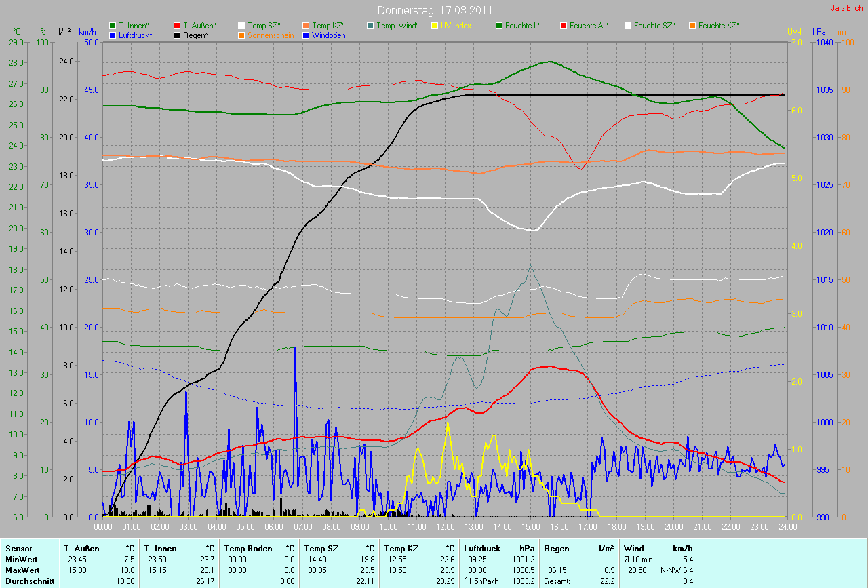The image size is (868, 588).
Task: Click the green T. Innen legend swatch
Action: point(113,25)
